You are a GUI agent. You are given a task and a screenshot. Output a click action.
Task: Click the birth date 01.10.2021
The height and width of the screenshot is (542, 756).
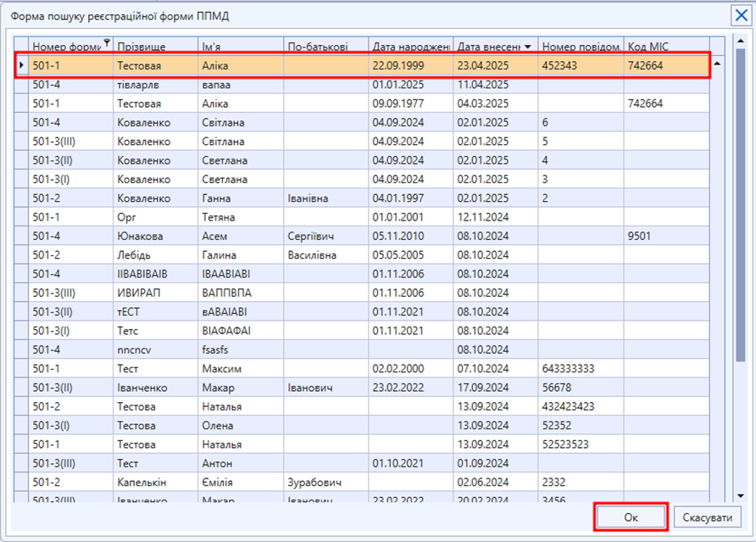pos(411,463)
